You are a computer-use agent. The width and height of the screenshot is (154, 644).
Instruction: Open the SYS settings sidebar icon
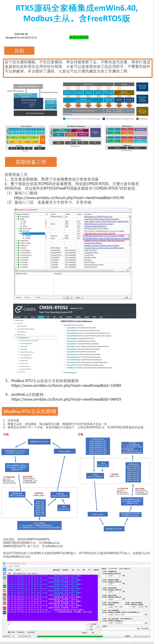(4, 608)
